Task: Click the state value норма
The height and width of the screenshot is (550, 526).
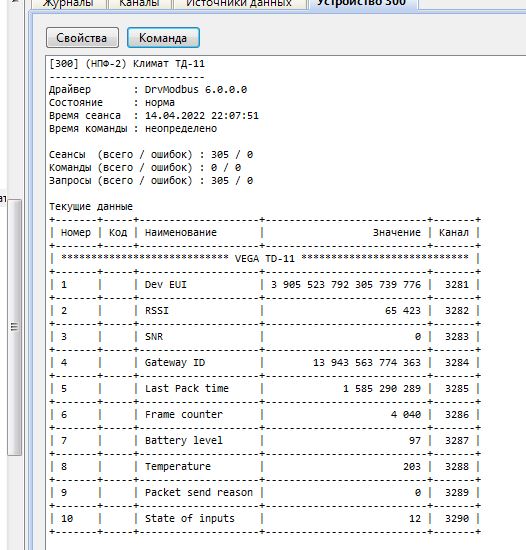Action: pyautogui.click(x=160, y=102)
